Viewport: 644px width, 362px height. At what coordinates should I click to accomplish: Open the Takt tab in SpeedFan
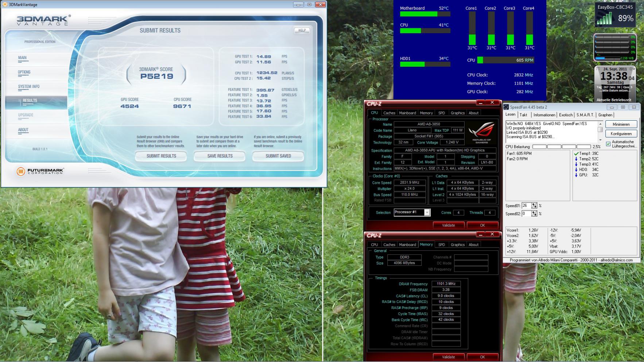click(x=523, y=115)
